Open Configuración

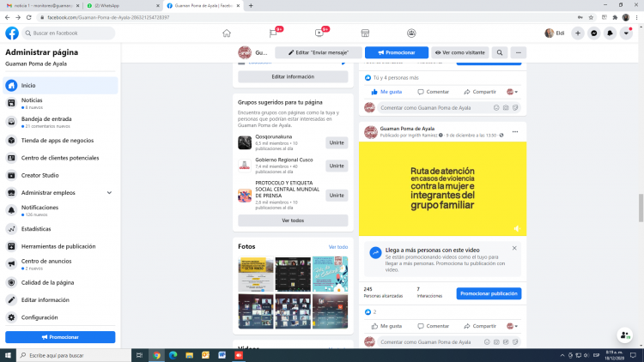click(60, 317)
